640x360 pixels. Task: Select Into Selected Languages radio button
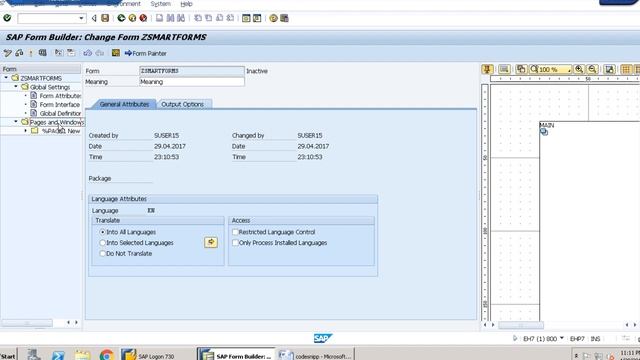[102, 242]
